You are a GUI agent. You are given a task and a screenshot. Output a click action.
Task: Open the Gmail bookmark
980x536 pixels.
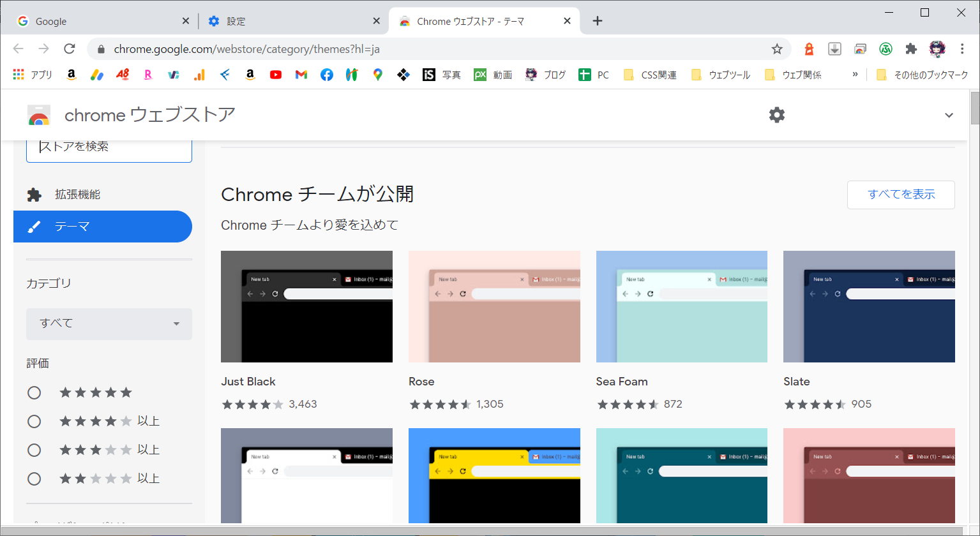coord(301,75)
